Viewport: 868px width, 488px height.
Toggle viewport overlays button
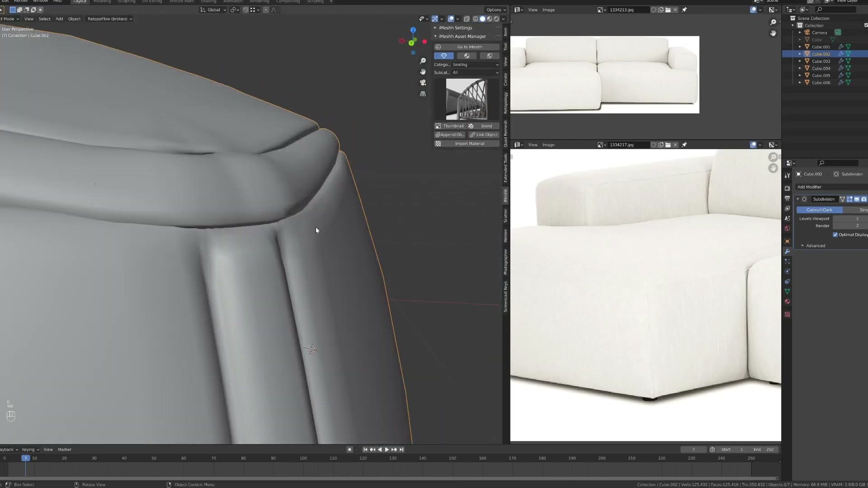click(x=451, y=19)
